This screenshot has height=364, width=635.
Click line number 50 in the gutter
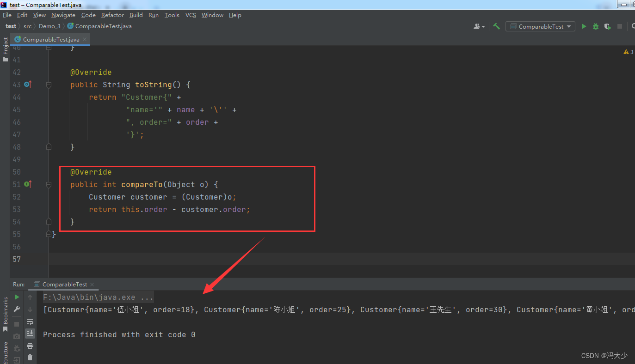[17, 172]
